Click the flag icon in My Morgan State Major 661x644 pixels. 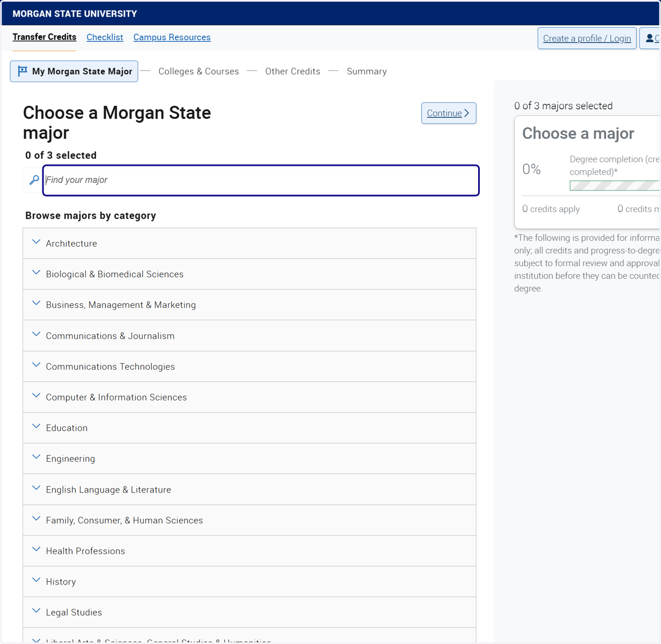click(x=23, y=71)
